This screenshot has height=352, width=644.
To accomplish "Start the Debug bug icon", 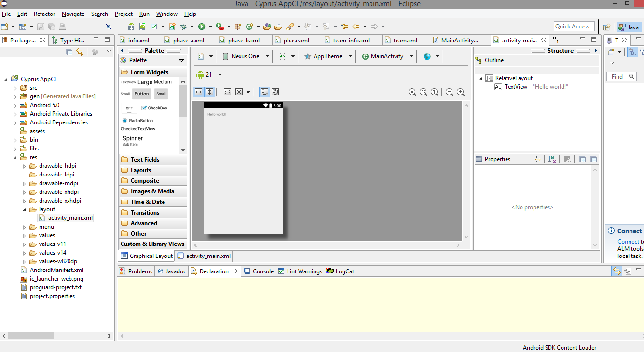I will [x=183, y=27].
